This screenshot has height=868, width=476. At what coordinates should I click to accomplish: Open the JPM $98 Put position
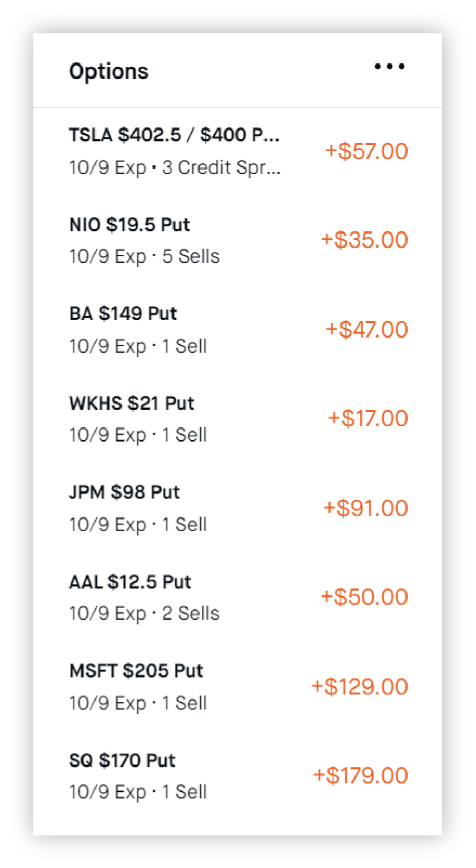click(x=124, y=492)
